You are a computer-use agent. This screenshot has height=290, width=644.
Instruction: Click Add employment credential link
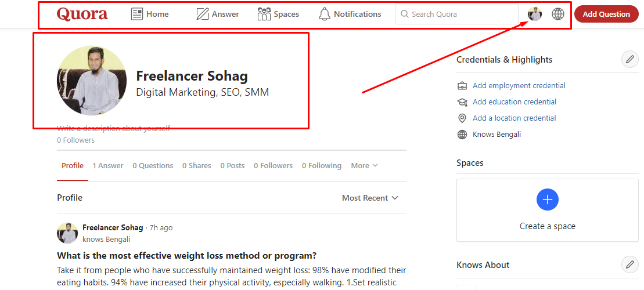pyautogui.click(x=519, y=86)
